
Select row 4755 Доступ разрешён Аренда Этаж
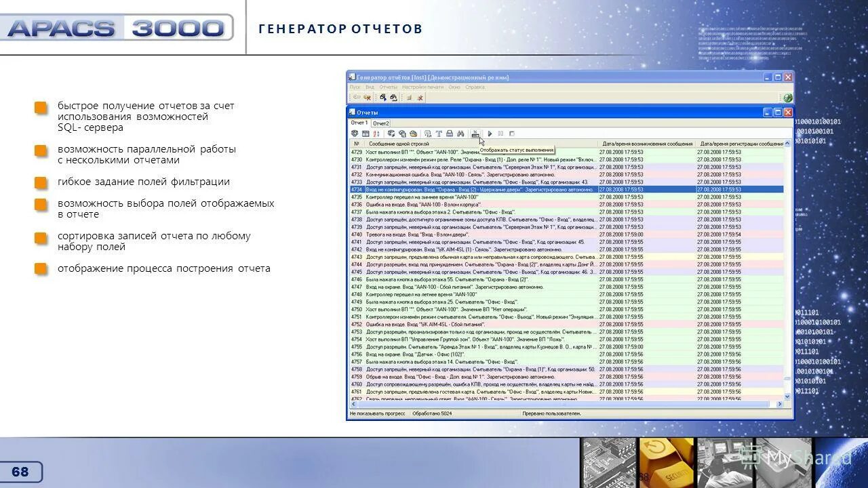click(566, 346)
